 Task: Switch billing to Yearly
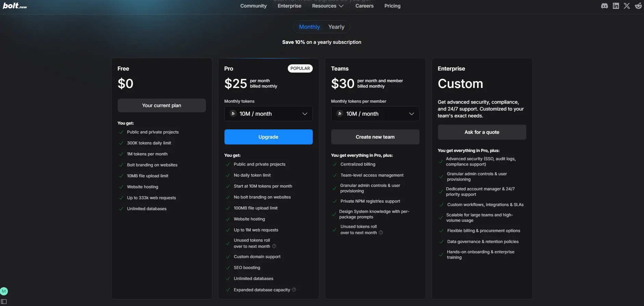[336, 27]
